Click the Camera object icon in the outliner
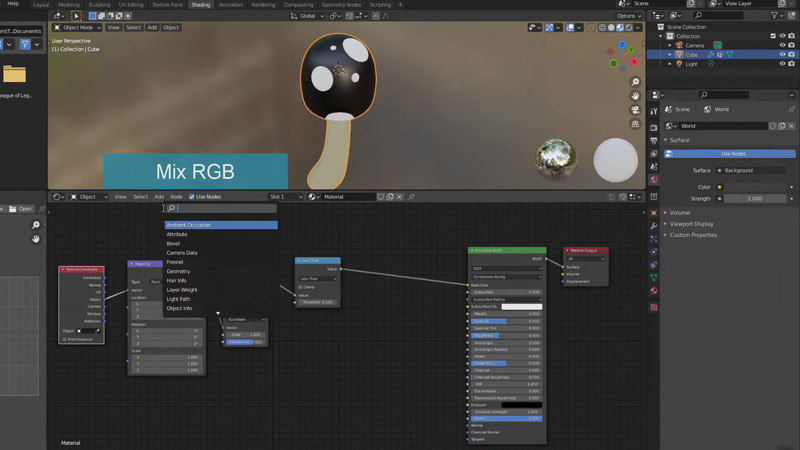The width and height of the screenshot is (800, 450). tap(679, 45)
